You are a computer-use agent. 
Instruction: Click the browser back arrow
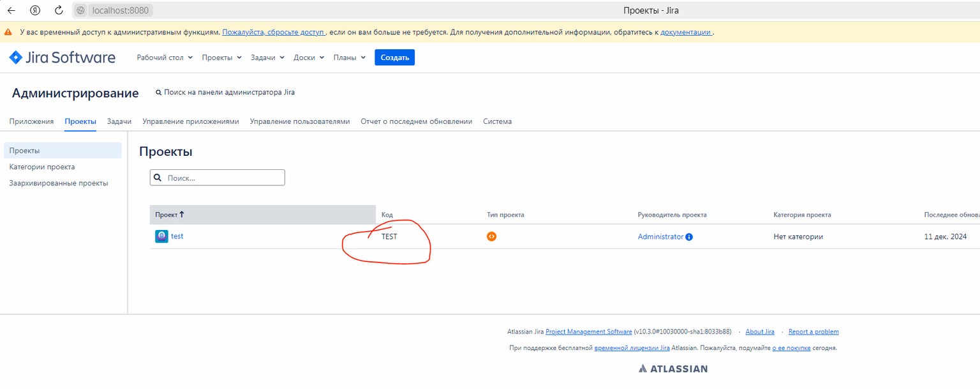(x=11, y=10)
